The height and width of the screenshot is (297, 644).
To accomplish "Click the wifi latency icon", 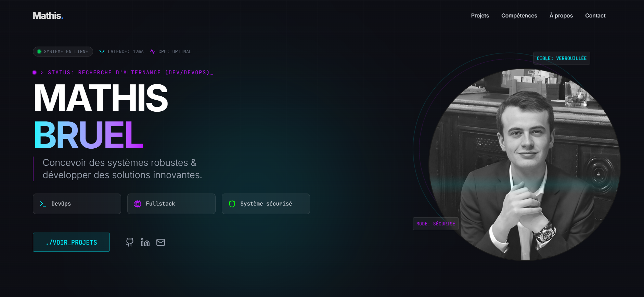I will coord(102,51).
